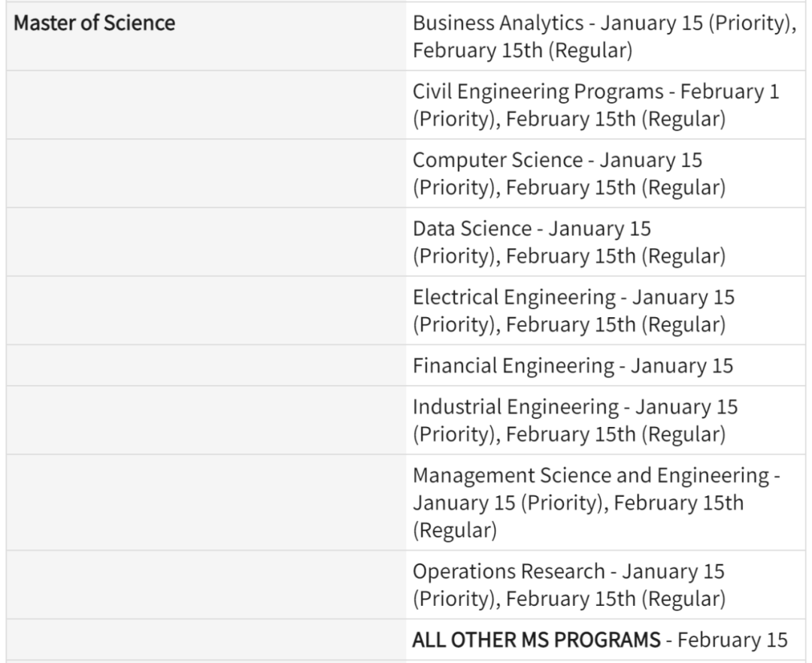The height and width of the screenshot is (663, 812).
Task: Click the blank cell left of Operations Research
Action: point(206,585)
